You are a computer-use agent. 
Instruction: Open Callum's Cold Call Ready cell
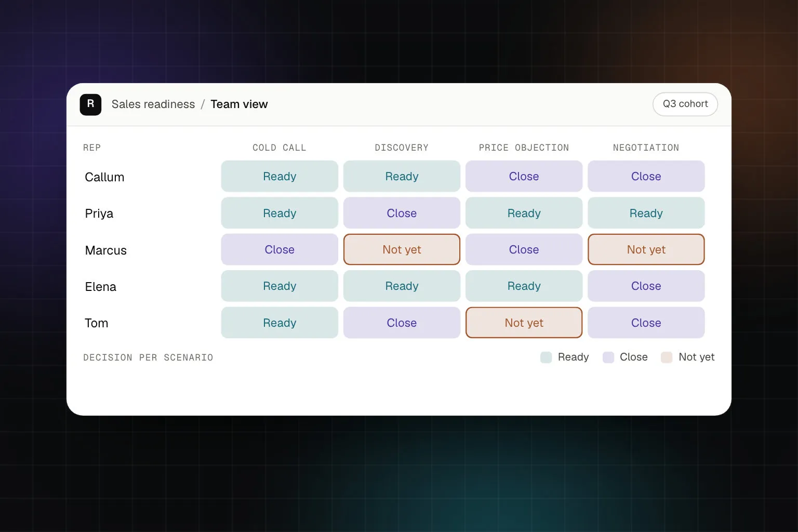coord(280,176)
